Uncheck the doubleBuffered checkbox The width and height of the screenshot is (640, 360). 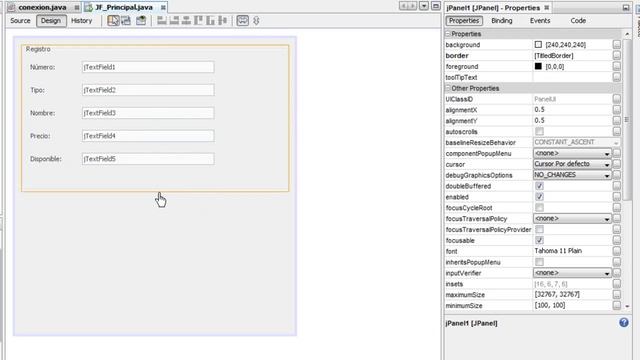coord(539,186)
